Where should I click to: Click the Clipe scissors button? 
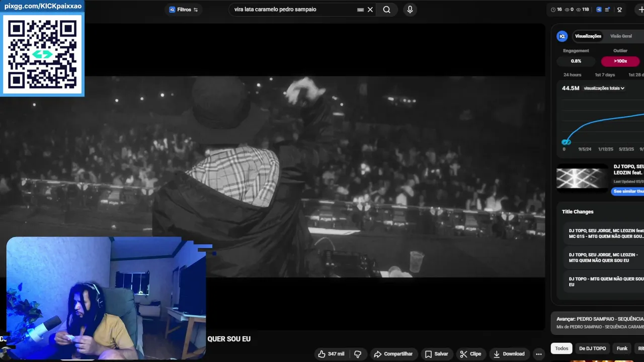470,354
